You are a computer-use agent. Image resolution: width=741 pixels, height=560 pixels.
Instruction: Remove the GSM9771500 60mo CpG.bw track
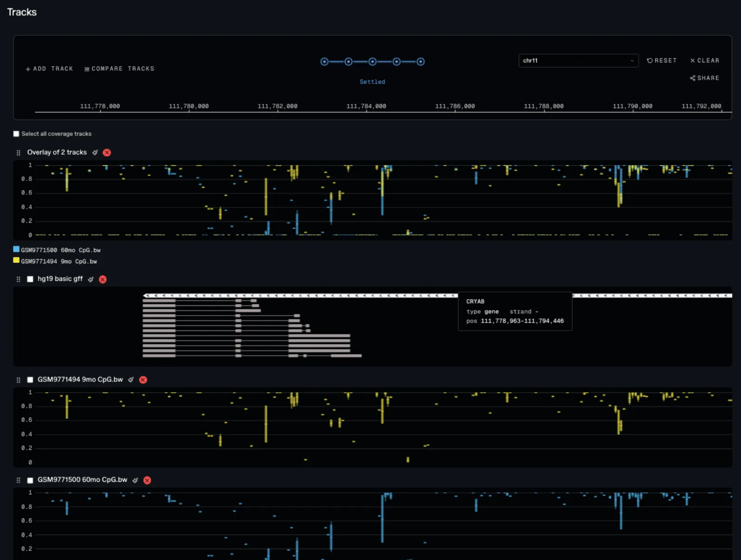(x=147, y=480)
